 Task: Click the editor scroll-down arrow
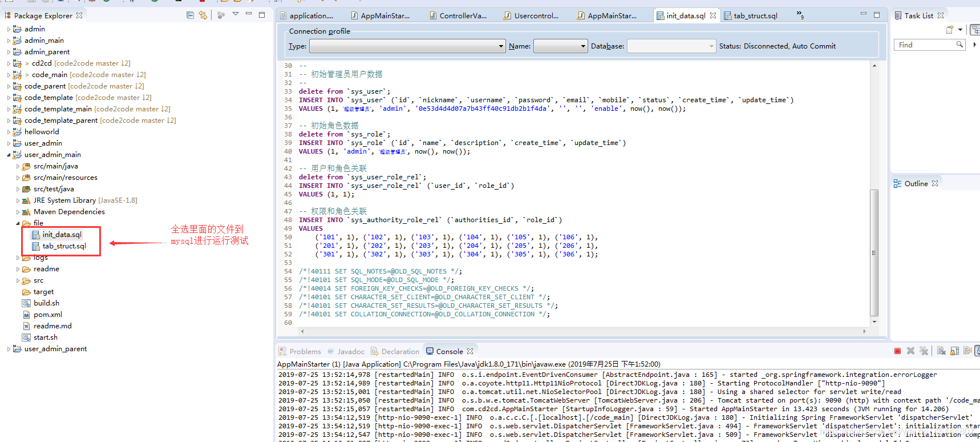pyautogui.click(x=874, y=322)
